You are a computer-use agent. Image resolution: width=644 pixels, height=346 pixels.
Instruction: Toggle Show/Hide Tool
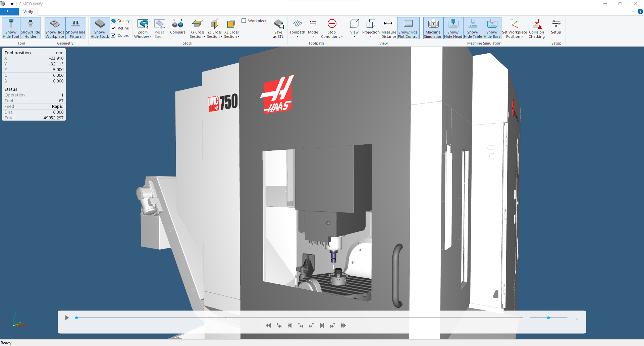tap(11, 28)
